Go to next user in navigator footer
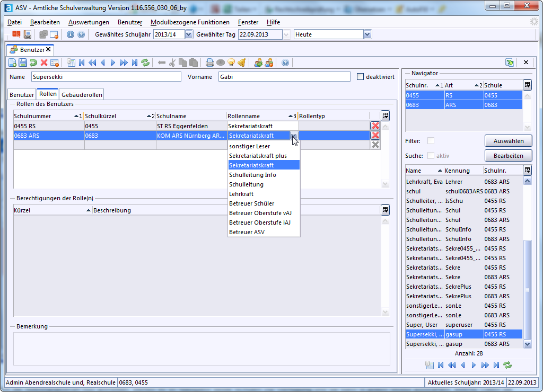The image size is (543, 392). [474, 365]
